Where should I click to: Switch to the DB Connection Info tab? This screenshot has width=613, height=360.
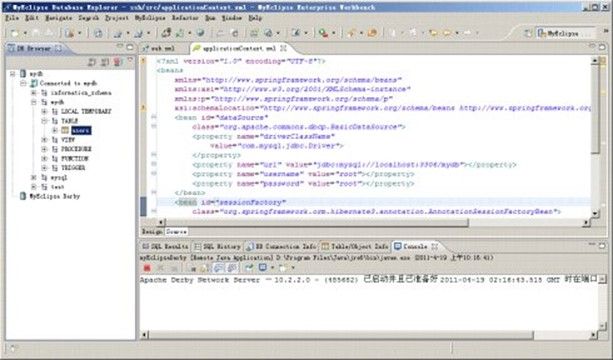[281, 246]
